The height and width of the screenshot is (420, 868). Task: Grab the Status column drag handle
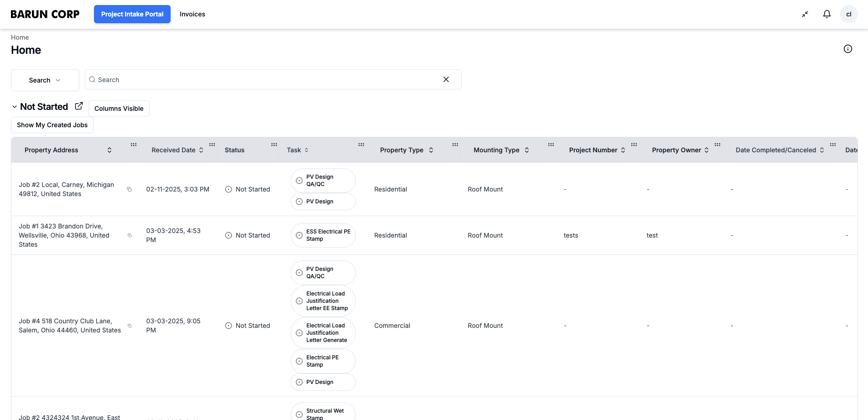coord(274,145)
